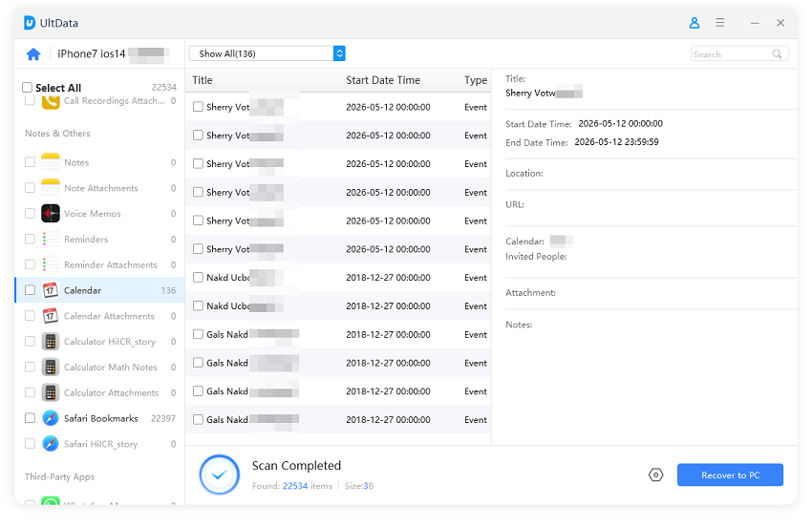The image size is (812, 526).
Task: Select the second Nakd Ucb event row
Action: [338, 306]
